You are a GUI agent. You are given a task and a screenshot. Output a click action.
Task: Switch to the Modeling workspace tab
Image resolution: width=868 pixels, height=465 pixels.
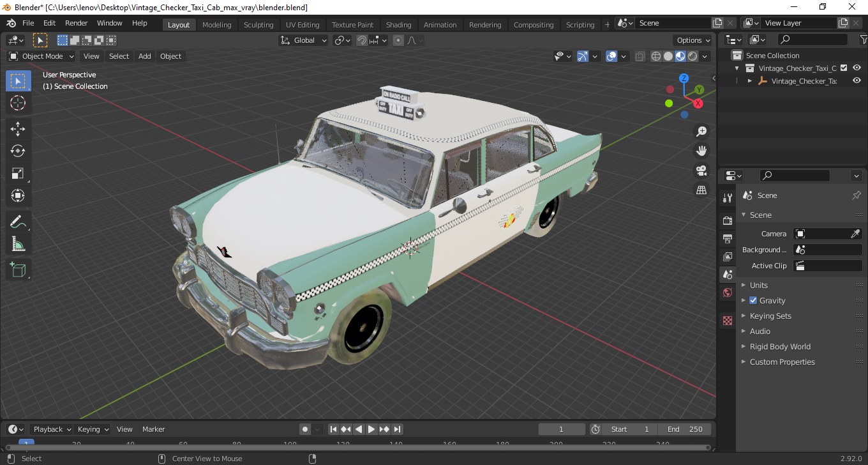point(216,25)
